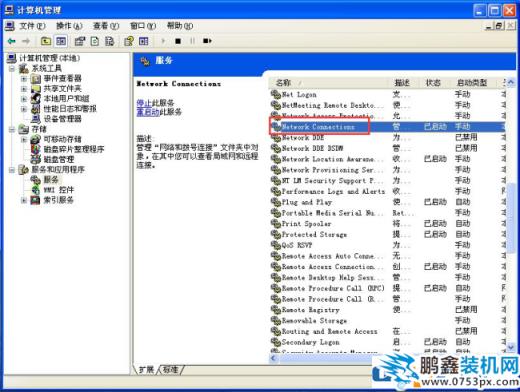Select the NetMeeting Remote Desktop service row
The image size is (520, 392).
(x=388, y=105)
